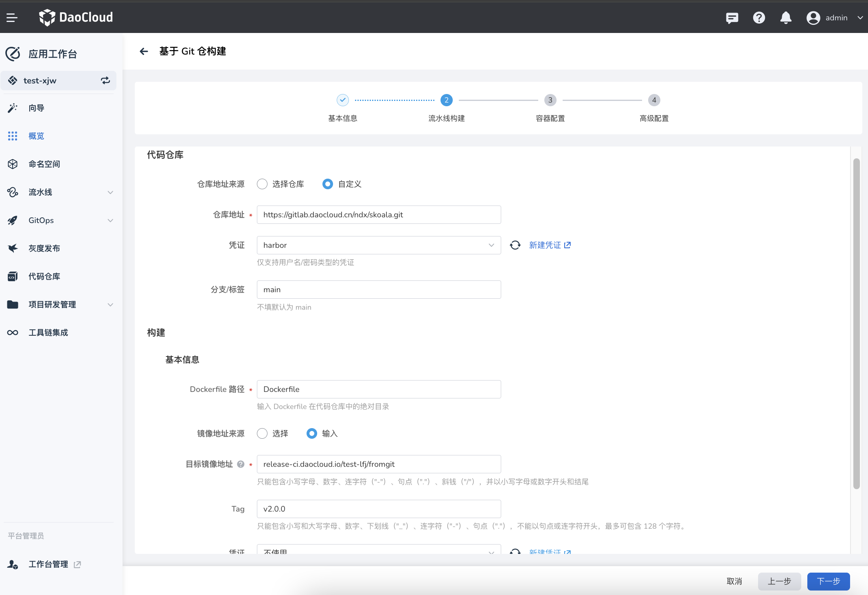868x595 pixels.
Task: Click the refresh icon next to test-xjw
Action: point(105,80)
